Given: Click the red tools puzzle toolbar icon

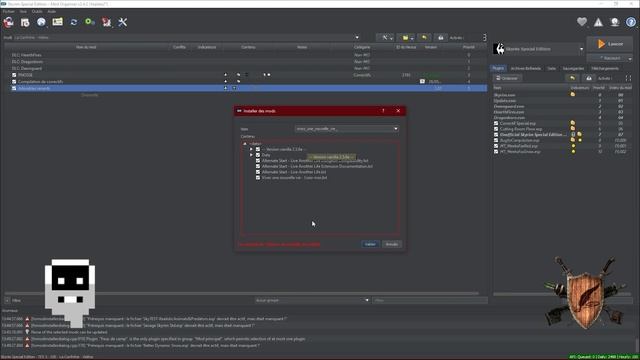Looking at the screenshot, I should point(107,22).
